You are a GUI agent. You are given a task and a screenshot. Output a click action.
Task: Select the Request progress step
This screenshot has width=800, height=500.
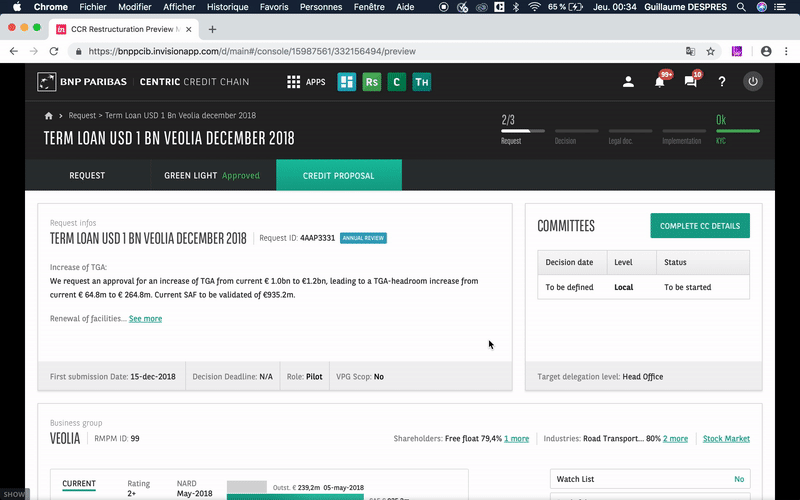[522, 130]
